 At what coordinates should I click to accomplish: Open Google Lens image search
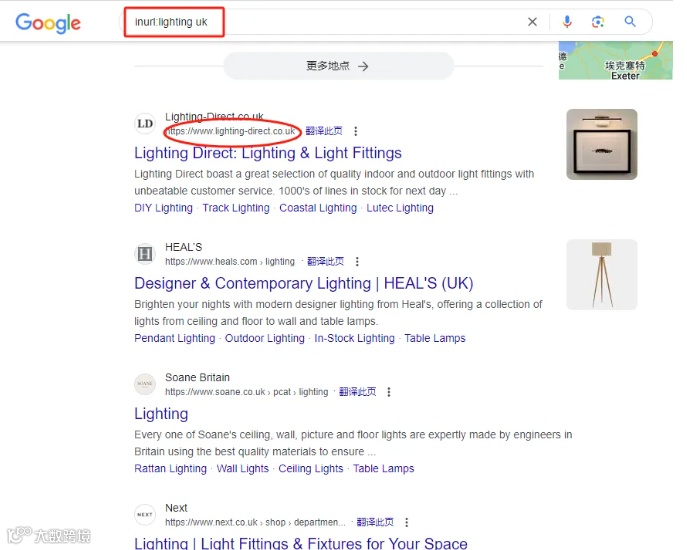pyautogui.click(x=598, y=21)
